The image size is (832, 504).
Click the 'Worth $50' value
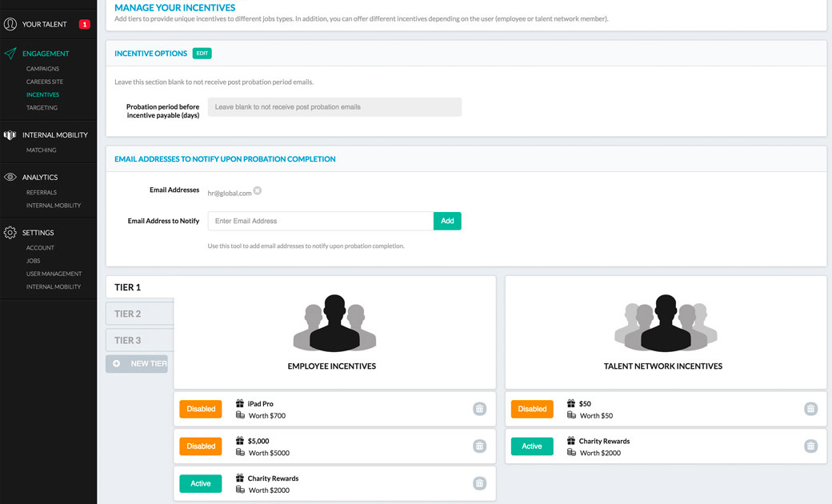pos(597,415)
